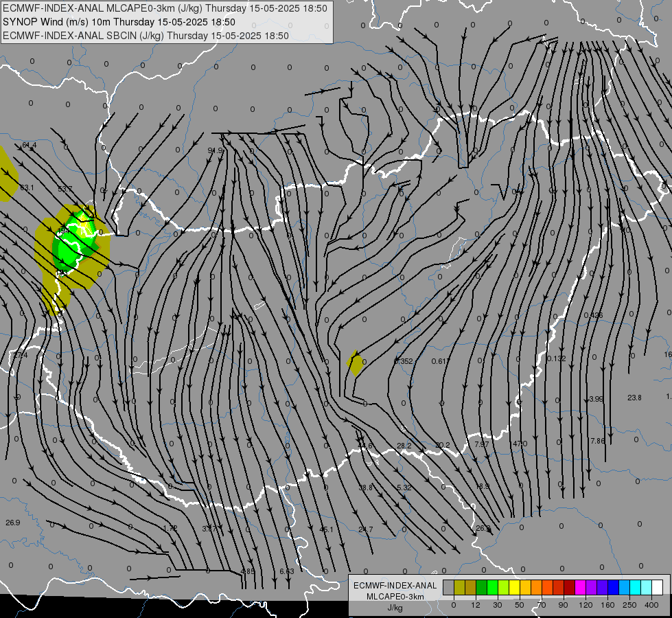Click the legend scale value 90
This screenshot has height=618, width=672.
563,605
